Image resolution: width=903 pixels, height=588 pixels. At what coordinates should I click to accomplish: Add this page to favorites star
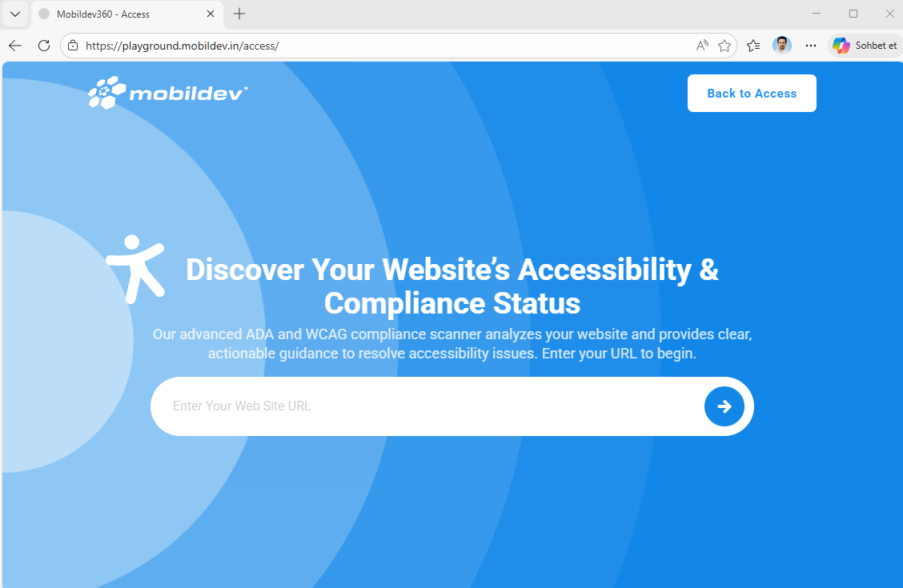click(x=724, y=46)
